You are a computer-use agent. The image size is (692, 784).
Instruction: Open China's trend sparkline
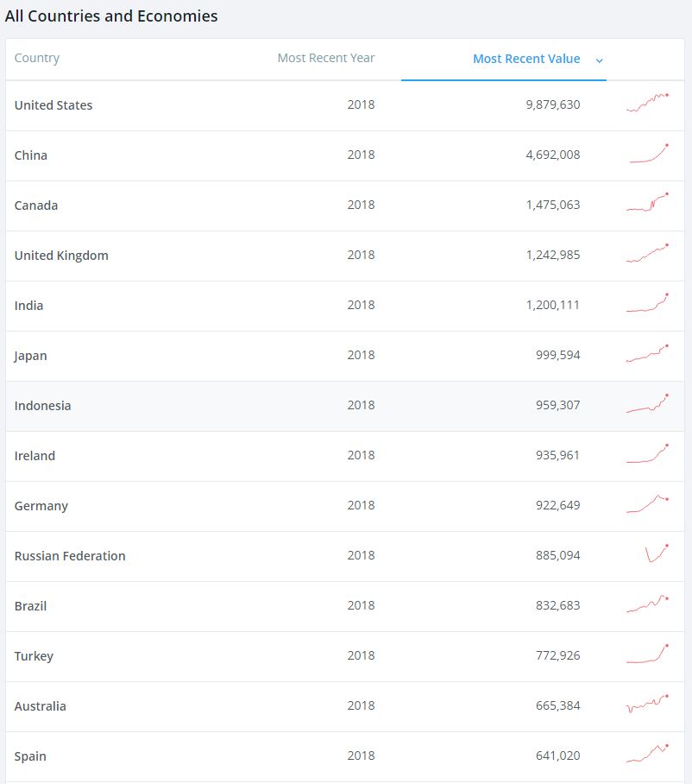click(x=649, y=153)
